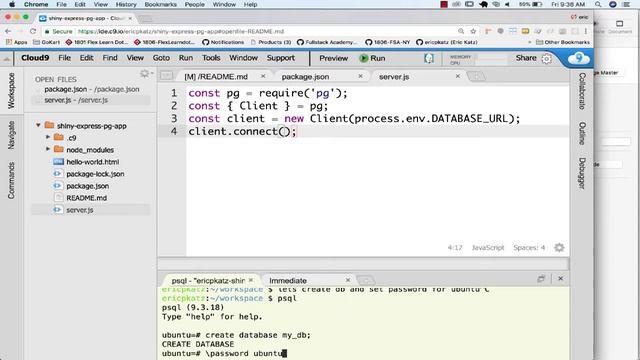Screen dimensions: 640x360
Task: Close the Immediate tab
Action: pyautogui.click(x=348, y=280)
